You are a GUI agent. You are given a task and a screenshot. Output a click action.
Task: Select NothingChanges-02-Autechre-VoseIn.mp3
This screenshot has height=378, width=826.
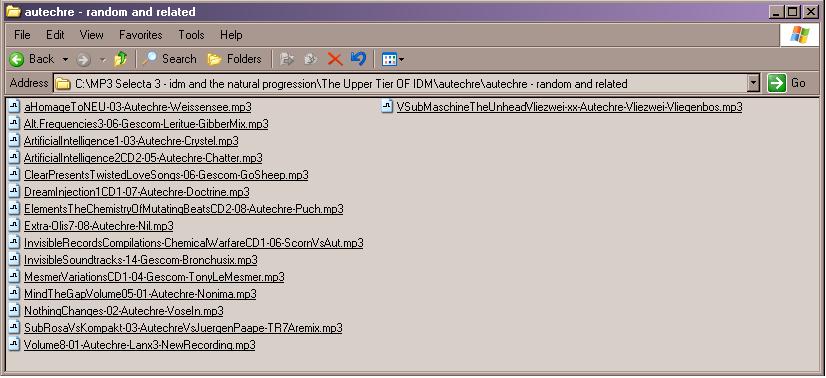pyautogui.click(x=123, y=311)
